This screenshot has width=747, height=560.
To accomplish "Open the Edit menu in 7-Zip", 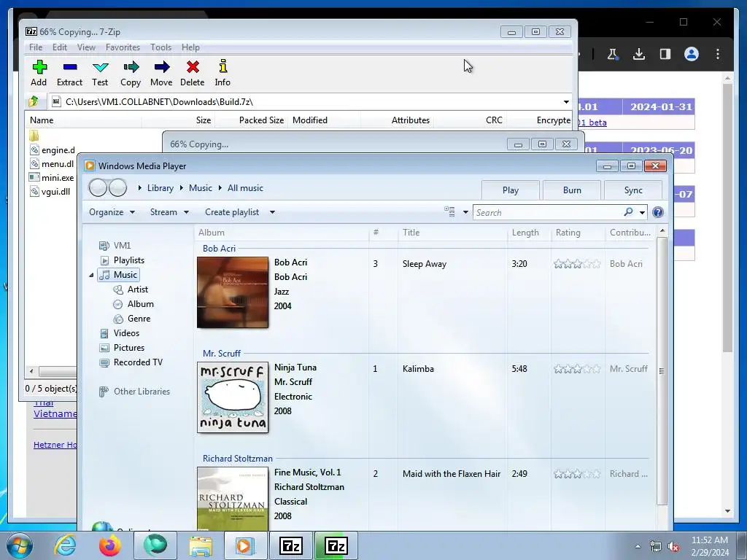I will [60, 47].
